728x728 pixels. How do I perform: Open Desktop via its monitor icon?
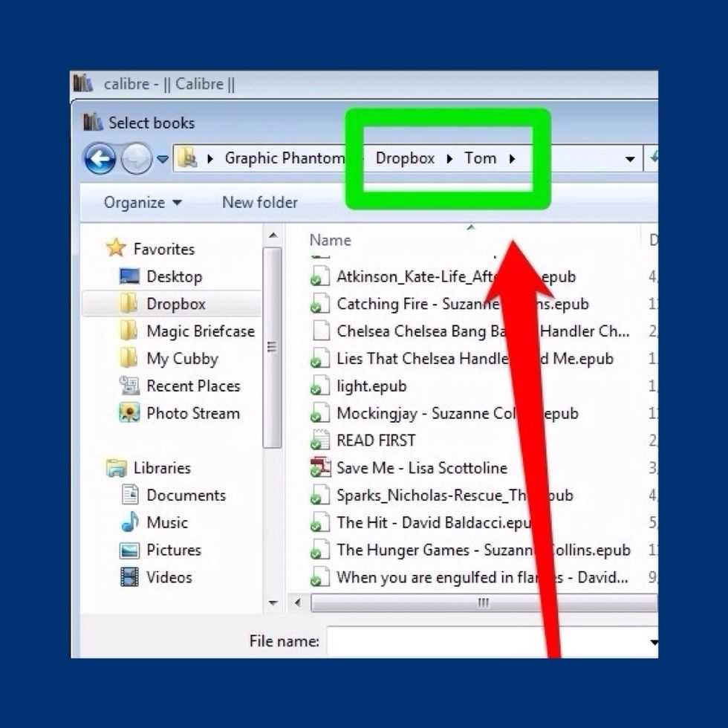[129, 276]
